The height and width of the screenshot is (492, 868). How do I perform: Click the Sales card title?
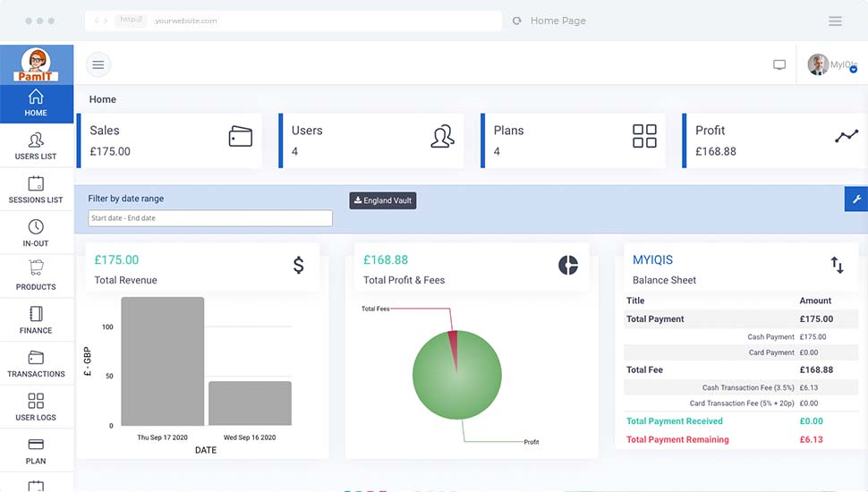click(105, 130)
